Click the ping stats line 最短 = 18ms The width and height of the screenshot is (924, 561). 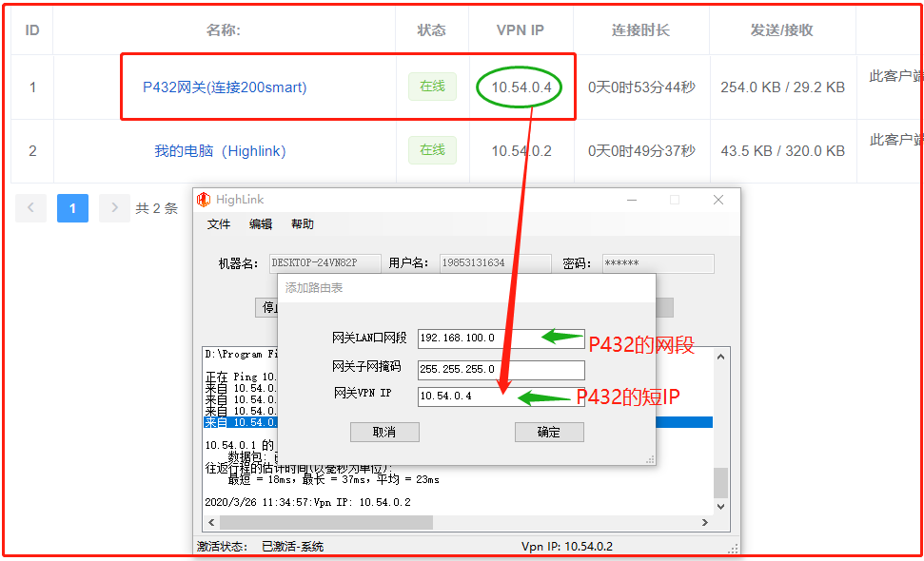click(334, 480)
